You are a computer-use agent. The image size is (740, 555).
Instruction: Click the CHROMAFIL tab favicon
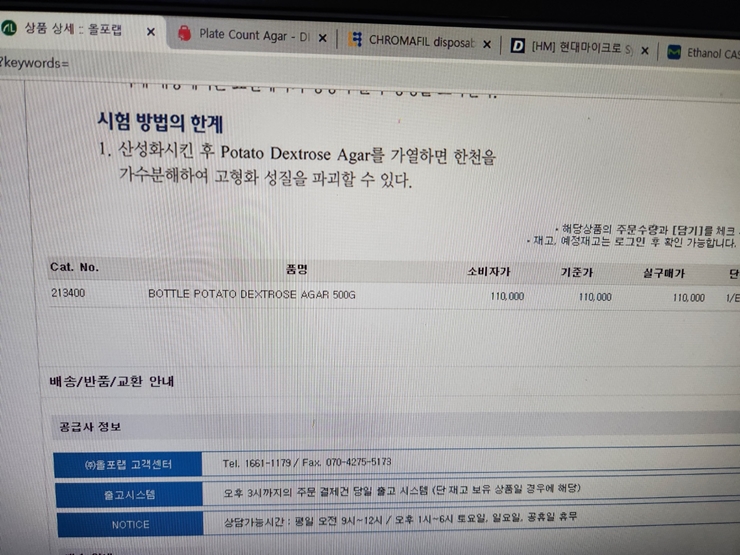pyautogui.click(x=355, y=41)
